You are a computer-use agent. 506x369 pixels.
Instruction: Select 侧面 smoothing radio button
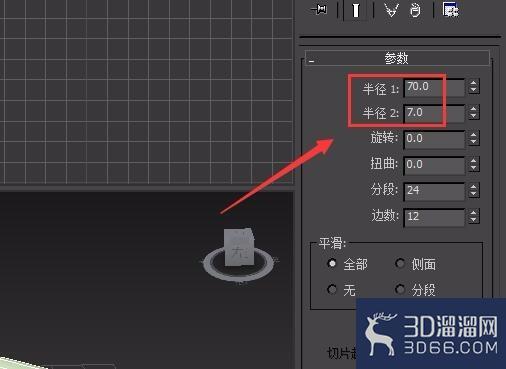click(x=400, y=264)
